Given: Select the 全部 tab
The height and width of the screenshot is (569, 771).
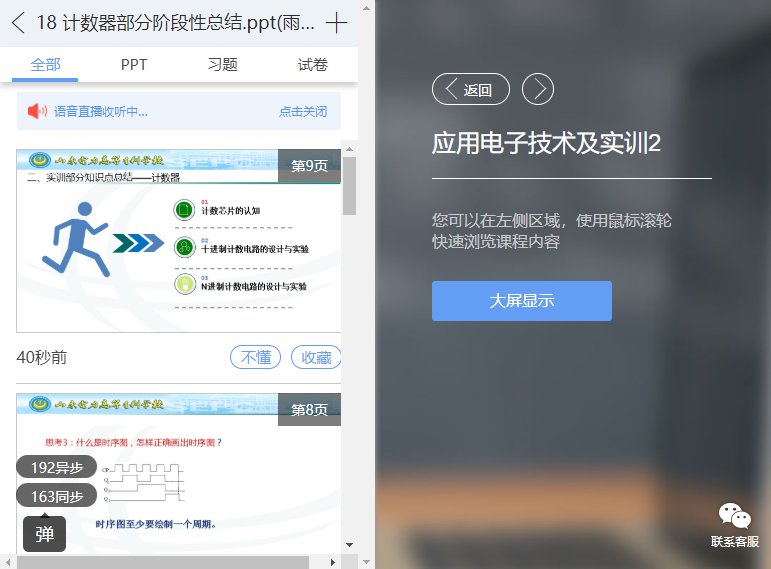Looking at the screenshot, I should (x=45, y=64).
